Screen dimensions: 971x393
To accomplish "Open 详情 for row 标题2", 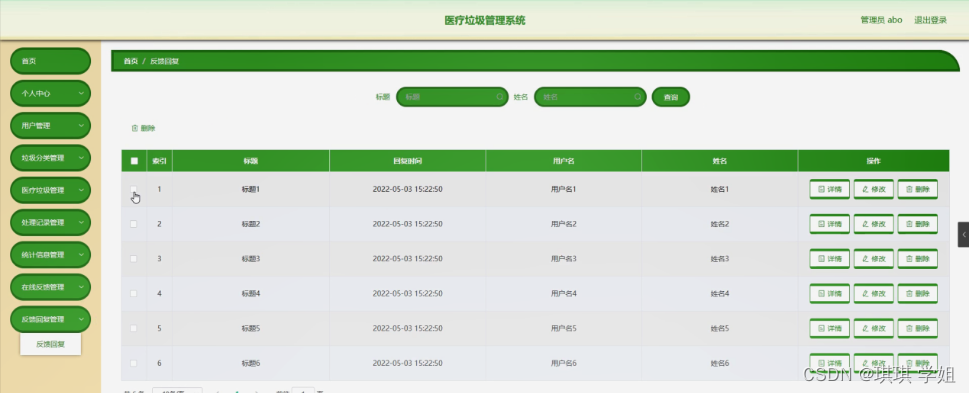I will [829, 224].
